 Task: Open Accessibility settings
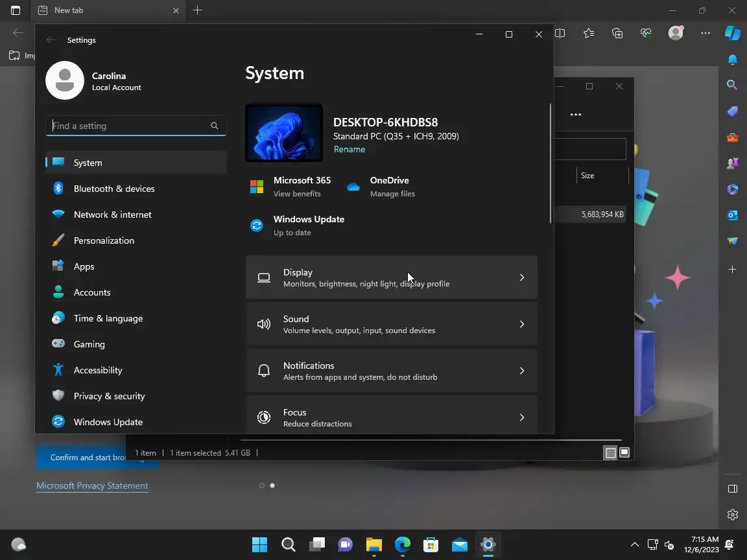(x=136, y=370)
